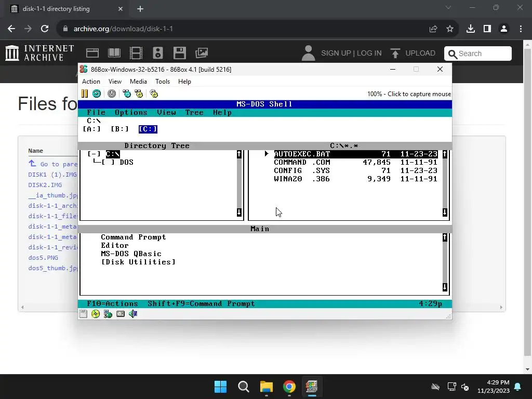532x399 pixels.
Task: Click the CD-ROM disc icon in 86Box status bar
Action: click(96, 314)
